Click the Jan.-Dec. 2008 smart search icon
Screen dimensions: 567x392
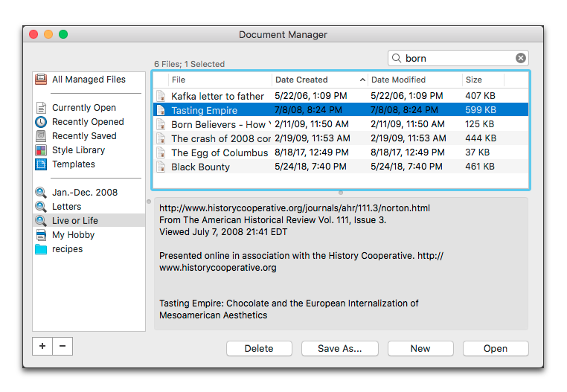(41, 193)
